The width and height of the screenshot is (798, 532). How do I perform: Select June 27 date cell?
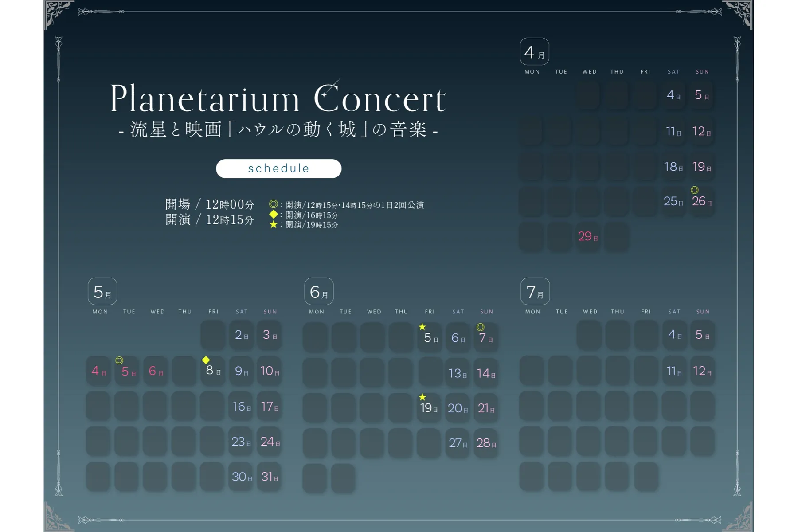pos(458,443)
